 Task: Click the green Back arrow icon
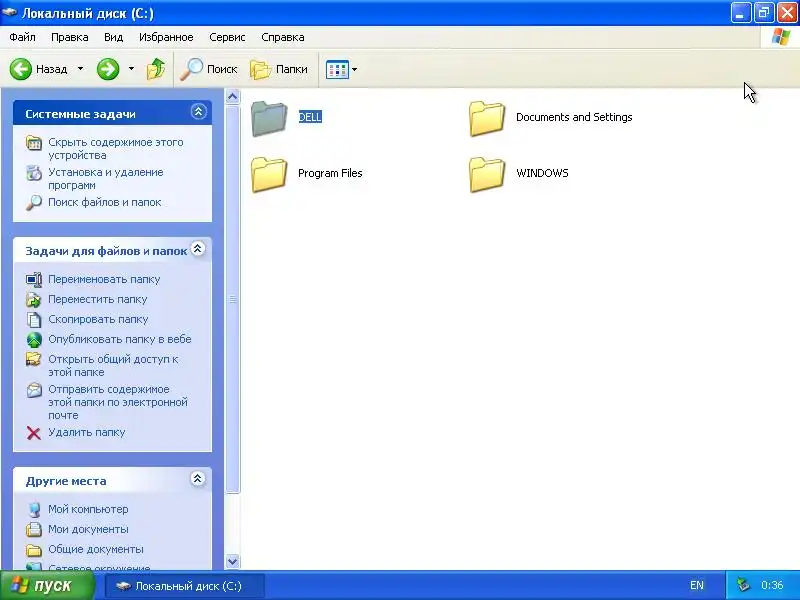point(21,69)
